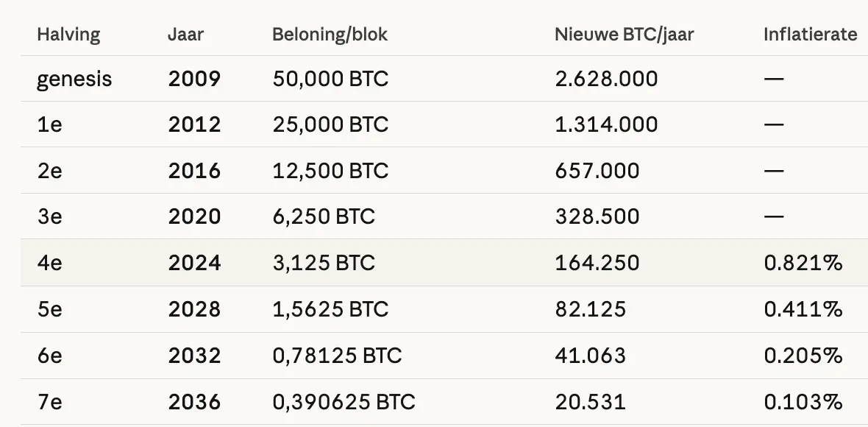Select the genesis row label
Screen dimensions: 868x427
click(x=74, y=79)
